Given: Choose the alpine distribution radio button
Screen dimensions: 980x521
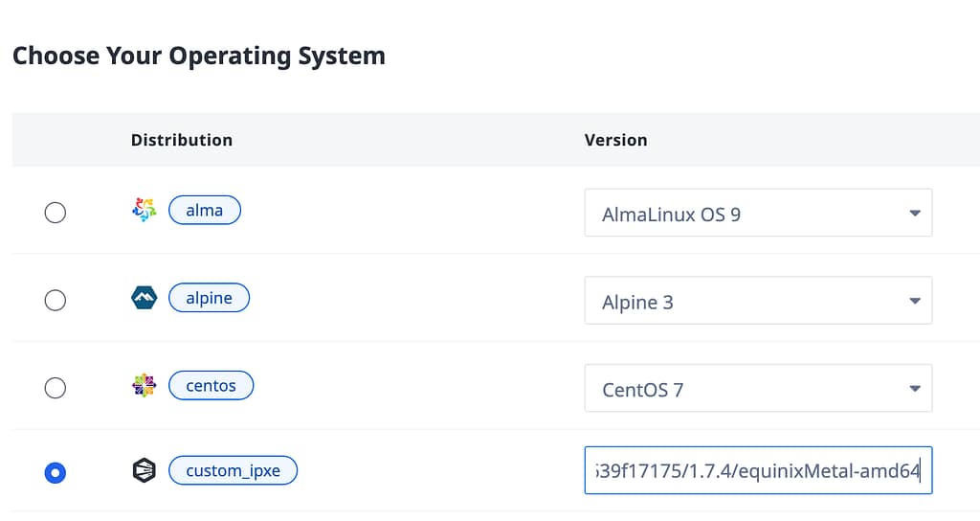Looking at the screenshot, I should [x=56, y=301].
